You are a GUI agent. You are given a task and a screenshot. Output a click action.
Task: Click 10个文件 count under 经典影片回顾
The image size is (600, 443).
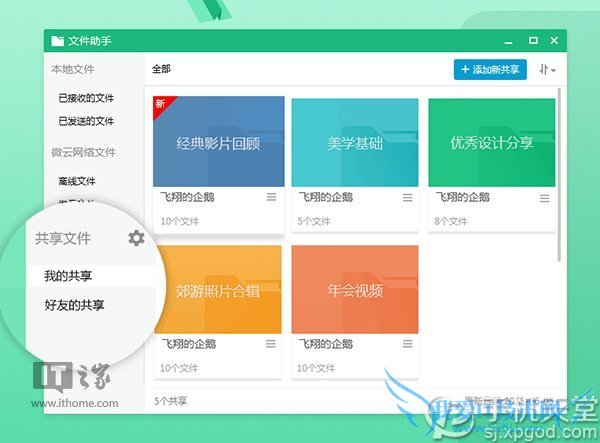(x=179, y=221)
